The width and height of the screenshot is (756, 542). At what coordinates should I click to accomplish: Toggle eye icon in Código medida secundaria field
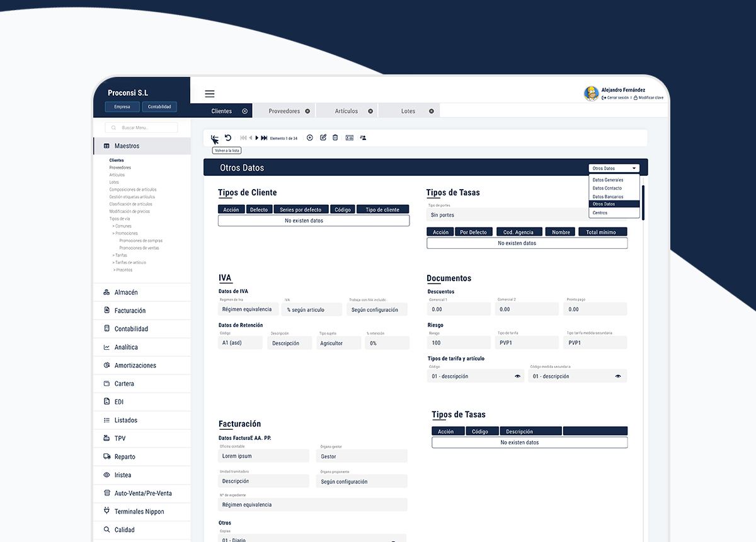tap(618, 376)
